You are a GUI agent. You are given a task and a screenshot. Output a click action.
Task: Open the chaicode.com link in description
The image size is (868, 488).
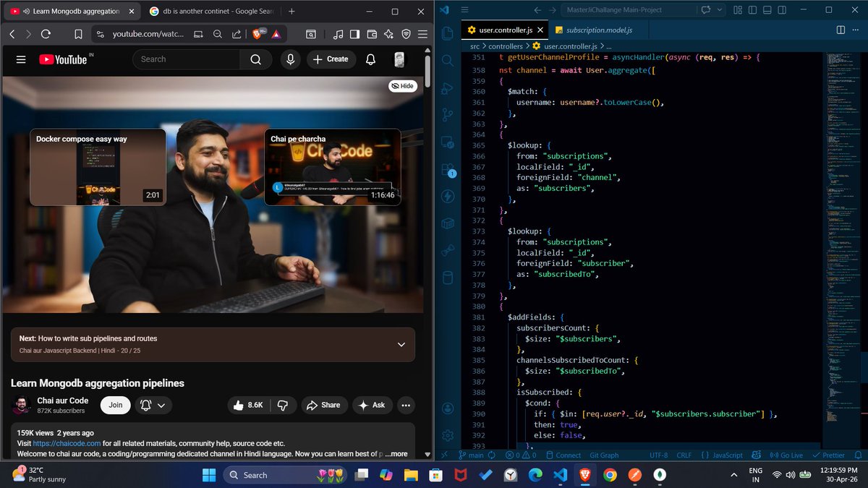click(66, 443)
